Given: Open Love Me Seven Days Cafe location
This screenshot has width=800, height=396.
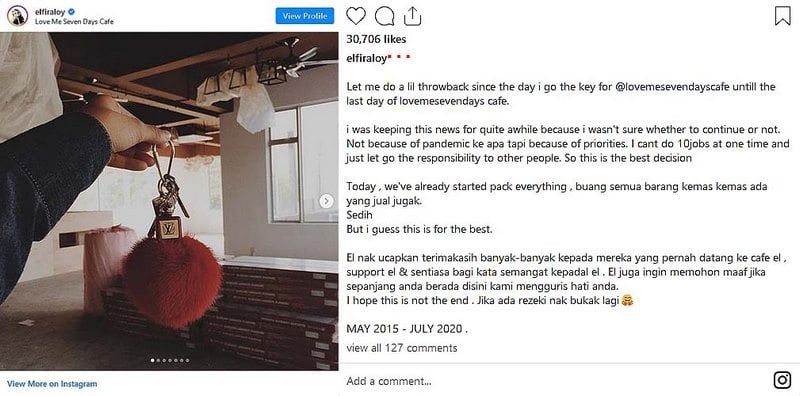Looking at the screenshot, I should point(74,22).
